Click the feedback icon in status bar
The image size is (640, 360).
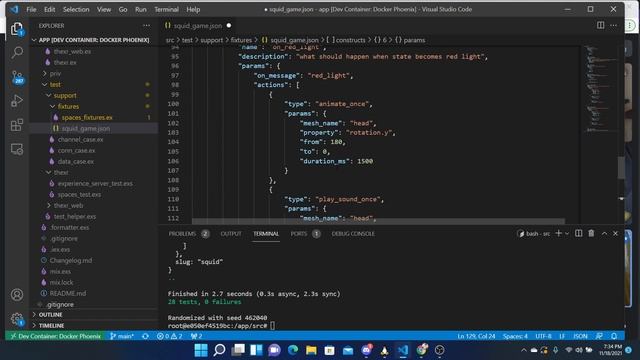[x=599, y=336]
